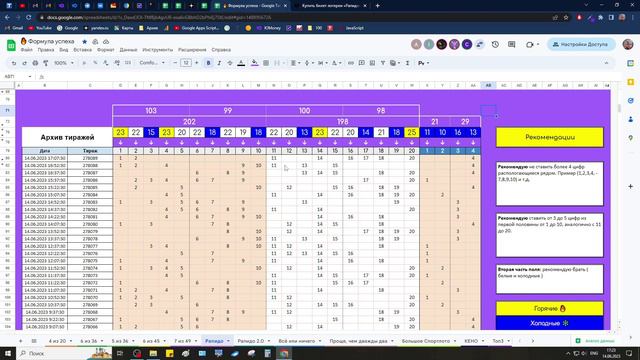Open the text color picker
The image size is (640, 360).
tap(241, 63)
